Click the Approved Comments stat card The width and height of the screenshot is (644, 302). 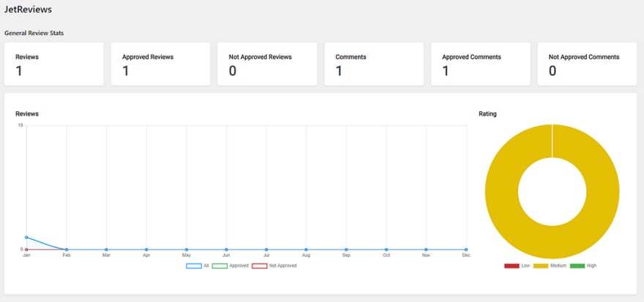(481, 64)
